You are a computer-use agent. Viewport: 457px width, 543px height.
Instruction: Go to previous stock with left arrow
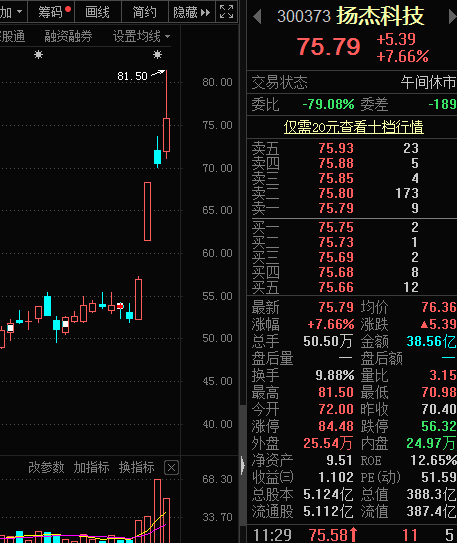[x=257, y=17]
